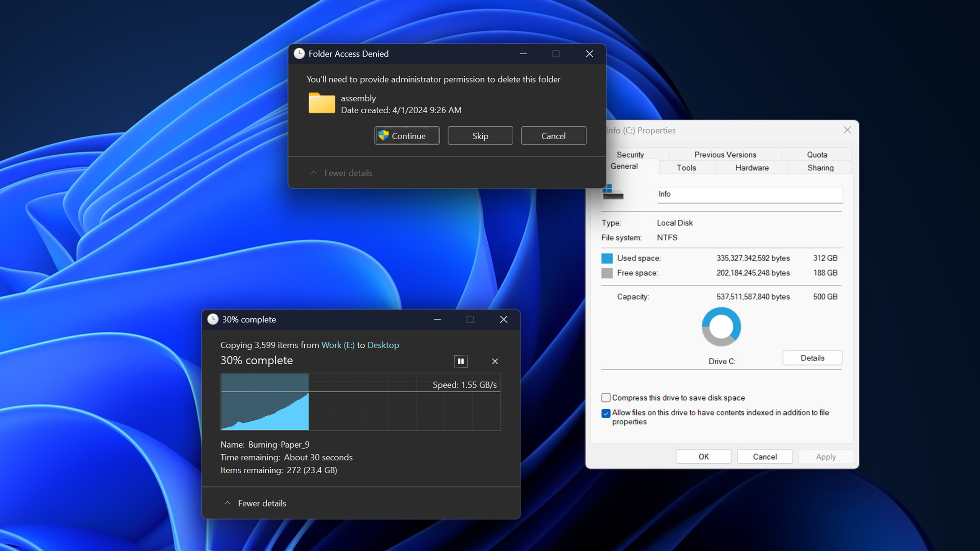Click the blue Used space color square
980x551 pixels.
607,258
